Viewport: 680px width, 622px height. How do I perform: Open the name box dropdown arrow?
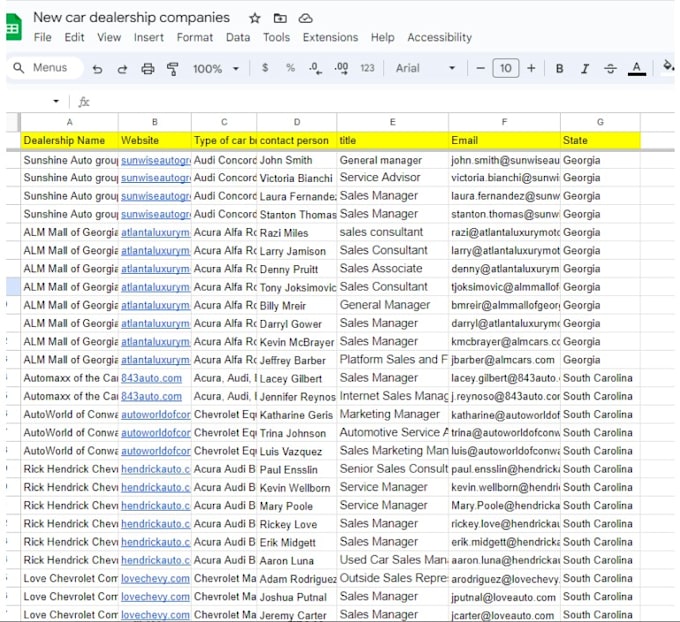(x=56, y=101)
